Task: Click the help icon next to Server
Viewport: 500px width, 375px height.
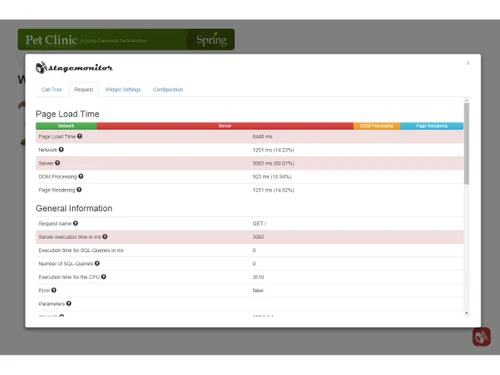Action: coord(58,163)
